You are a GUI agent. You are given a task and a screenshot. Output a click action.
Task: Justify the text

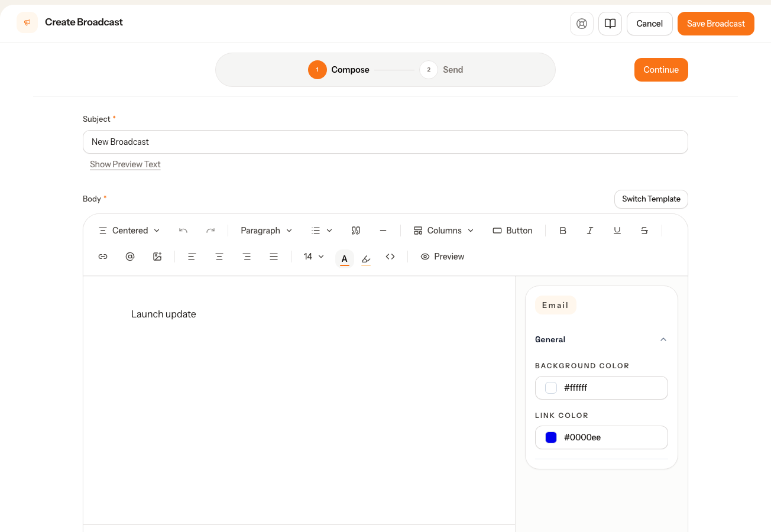[274, 257]
